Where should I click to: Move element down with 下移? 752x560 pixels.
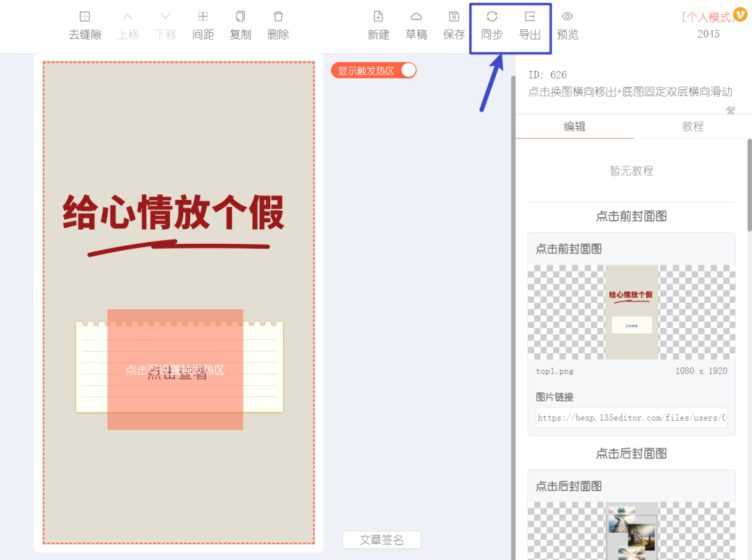166,26
